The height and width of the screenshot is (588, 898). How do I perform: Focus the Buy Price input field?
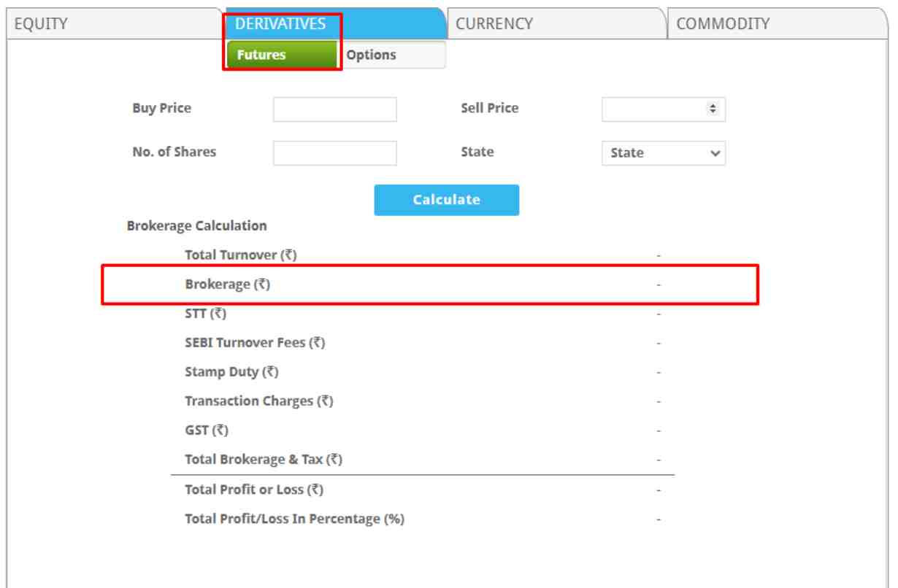coord(334,109)
